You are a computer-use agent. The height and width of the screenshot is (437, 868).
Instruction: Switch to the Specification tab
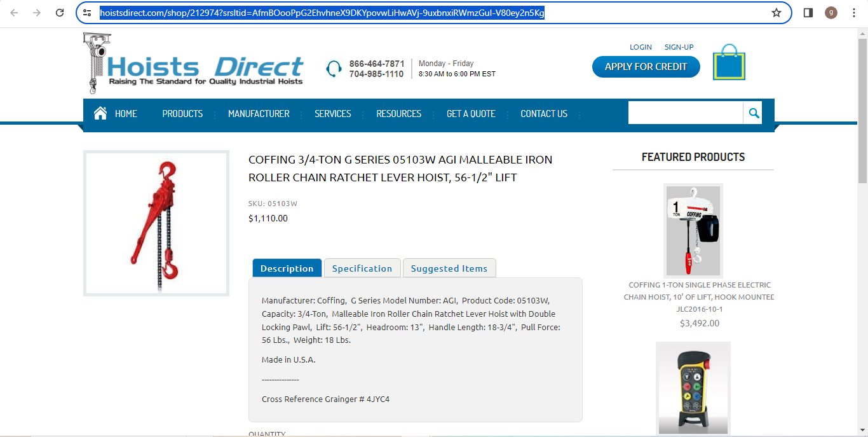(x=362, y=268)
